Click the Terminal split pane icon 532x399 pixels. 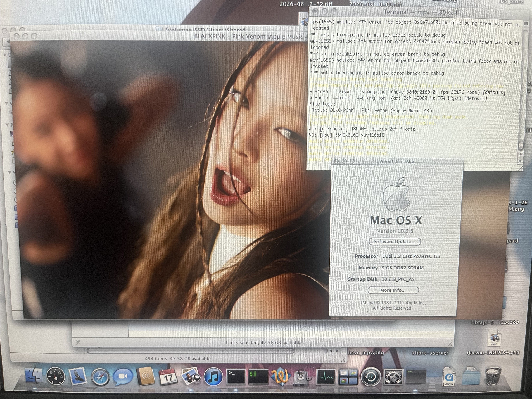526,24
